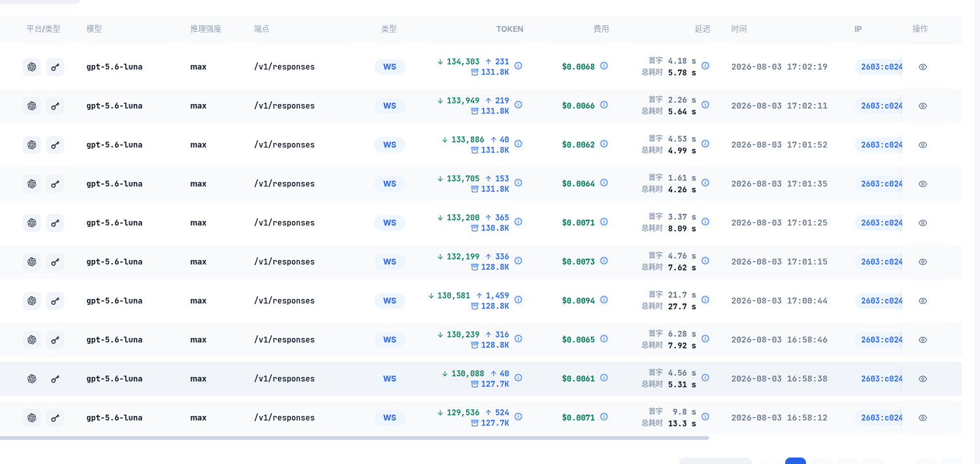This screenshot has width=980, height=464.
Task: Open token info icon for the 134,303 row
Action: pyautogui.click(x=518, y=66)
